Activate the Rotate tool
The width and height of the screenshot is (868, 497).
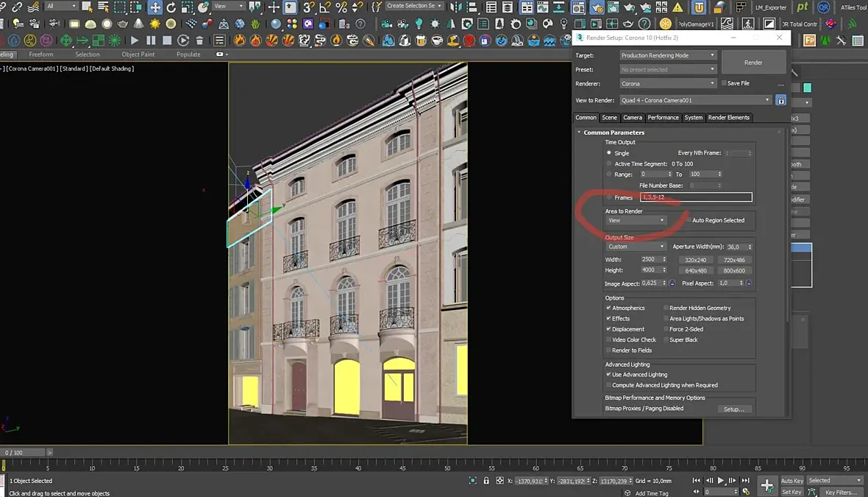[171, 7]
